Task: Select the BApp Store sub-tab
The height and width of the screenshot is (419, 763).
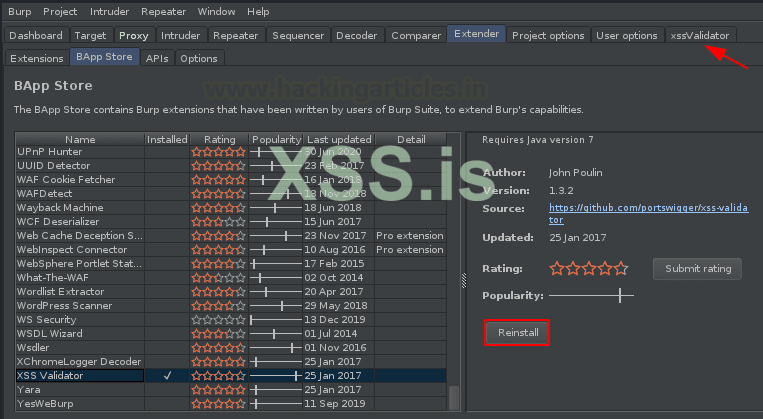Action: click(104, 56)
